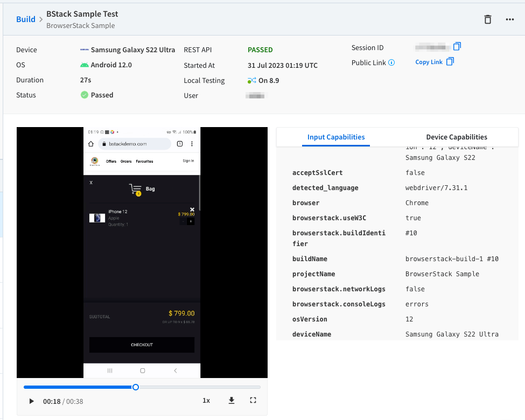Click the REST API PASSED label

tap(260, 50)
